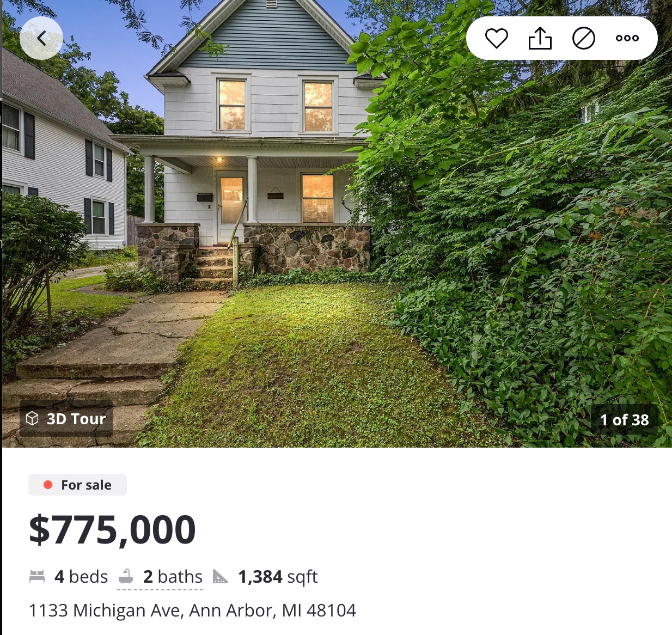Open the main house listing photo
672x635 pixels.
pos(337,224)
